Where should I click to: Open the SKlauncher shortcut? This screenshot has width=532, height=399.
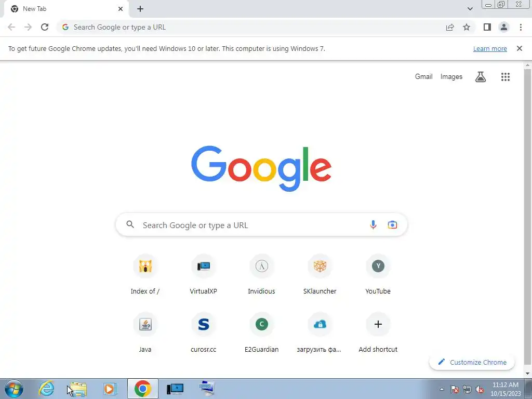(x=320, y=275)
